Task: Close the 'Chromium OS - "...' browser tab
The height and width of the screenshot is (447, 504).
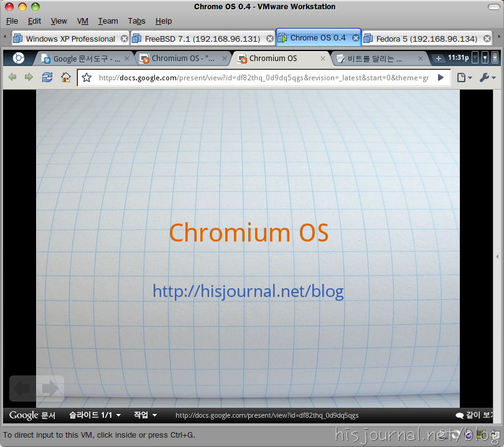Action: 225,59
